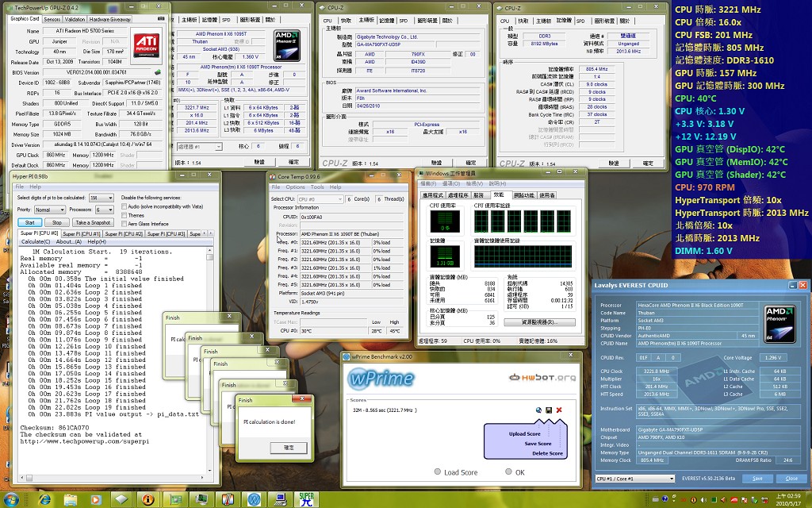Screen dimensions: 812x508
Task: Open the EVEREST orange info taskbar icon
Action: (x=148, y=499)
